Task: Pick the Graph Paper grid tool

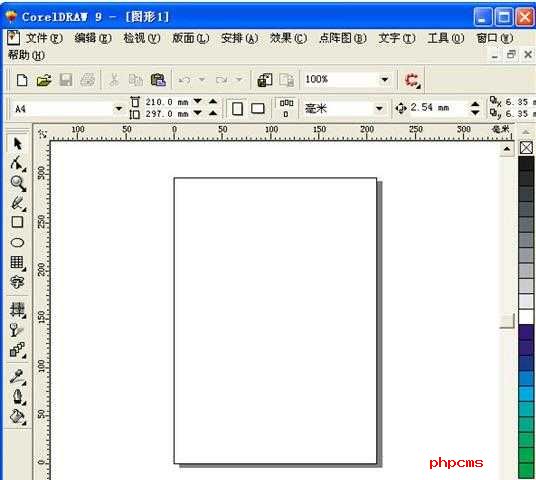Action: coord(17,263)
